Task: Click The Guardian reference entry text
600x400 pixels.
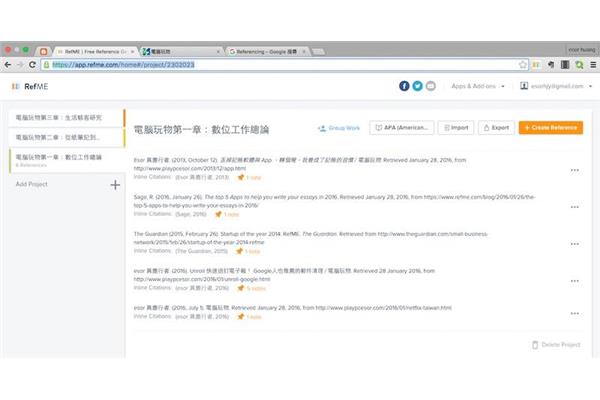Action: point(311,238)
